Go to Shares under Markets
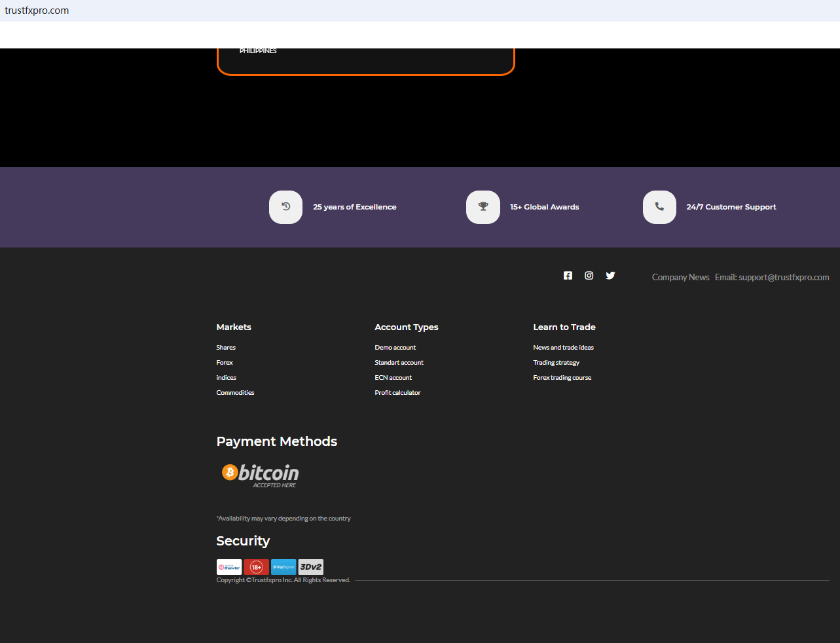840x643 pixels. point(226,348)
